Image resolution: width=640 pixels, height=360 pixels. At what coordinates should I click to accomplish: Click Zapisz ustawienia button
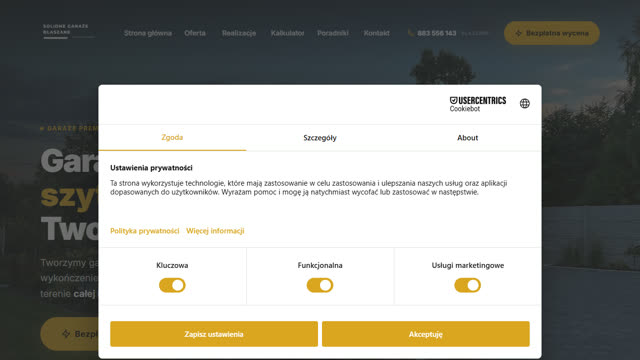click(214, 334)
